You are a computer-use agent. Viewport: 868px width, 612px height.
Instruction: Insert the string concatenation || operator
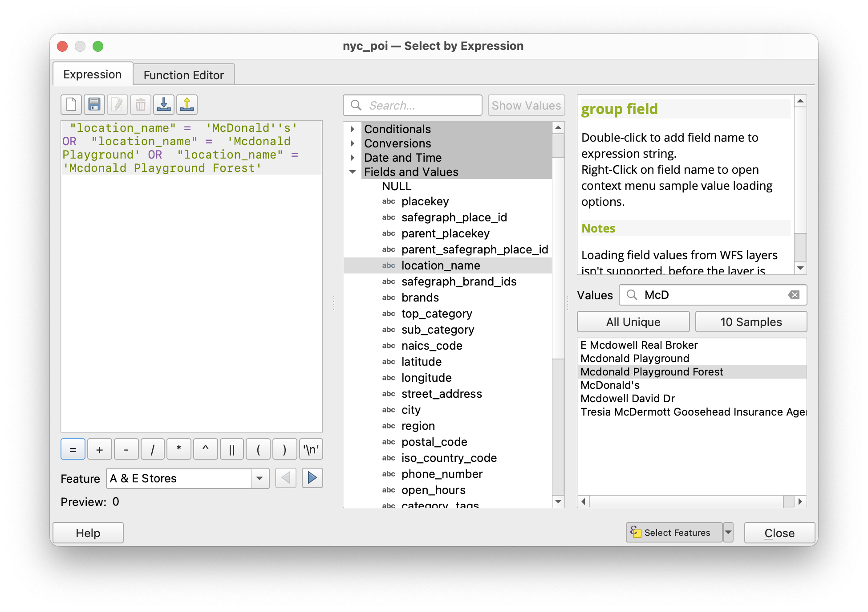click(x=231, y=449)
